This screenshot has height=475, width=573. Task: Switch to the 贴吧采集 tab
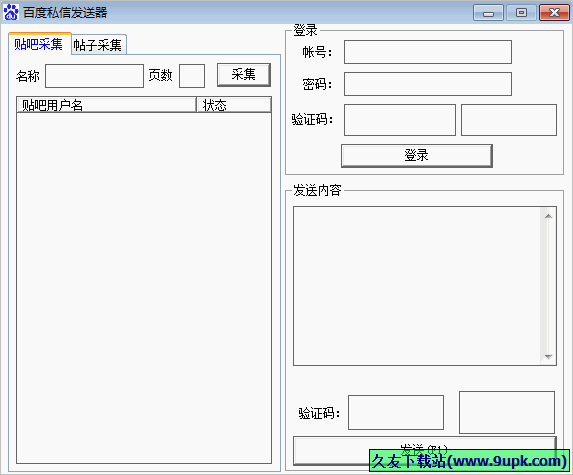coord(39,44)
